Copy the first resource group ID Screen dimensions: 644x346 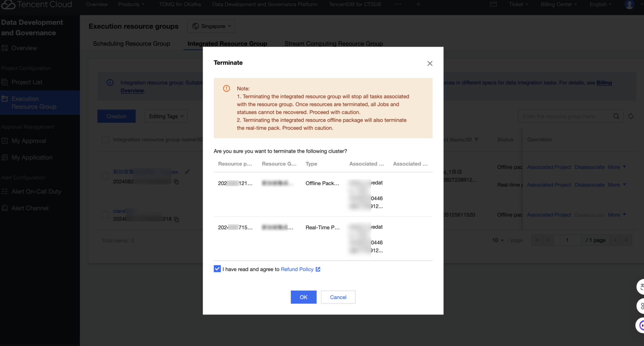tap(176, 182)
